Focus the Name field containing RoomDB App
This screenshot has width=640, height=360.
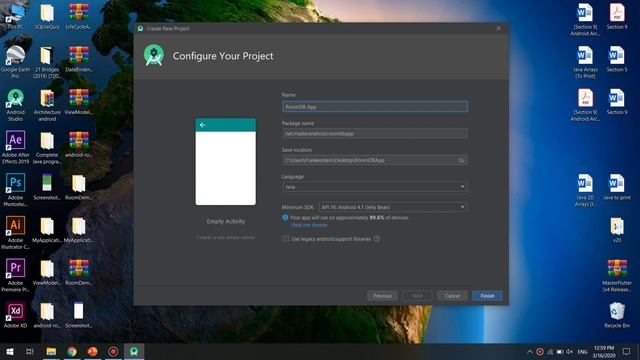click(x=375, y=107)
